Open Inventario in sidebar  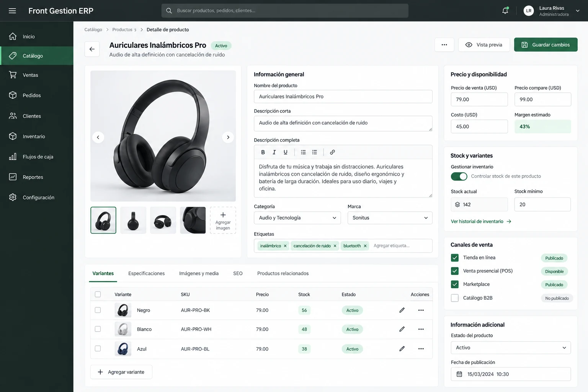[37, 136]
